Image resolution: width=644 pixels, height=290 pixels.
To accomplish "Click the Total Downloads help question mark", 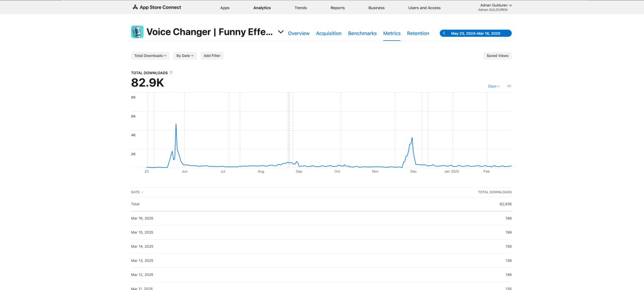I will click(x=171, y=73).
